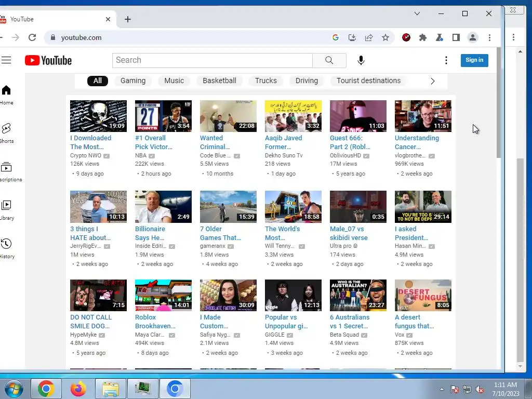Open Chrome profile avatar

point(473,37)
